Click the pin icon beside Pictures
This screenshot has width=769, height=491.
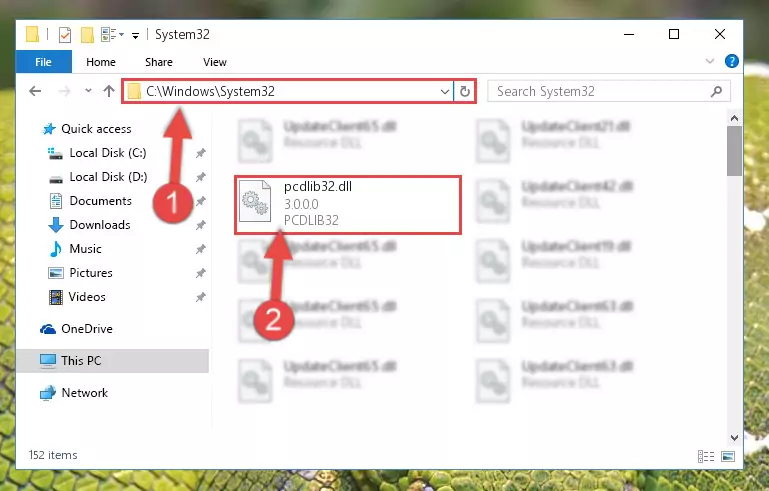pos(201,273)
